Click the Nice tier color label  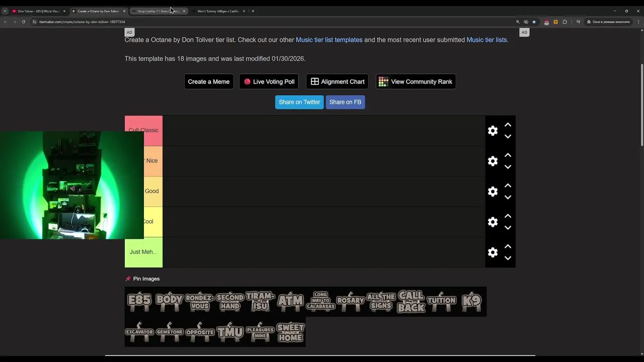pyautogui.click(x=153, y=161)
